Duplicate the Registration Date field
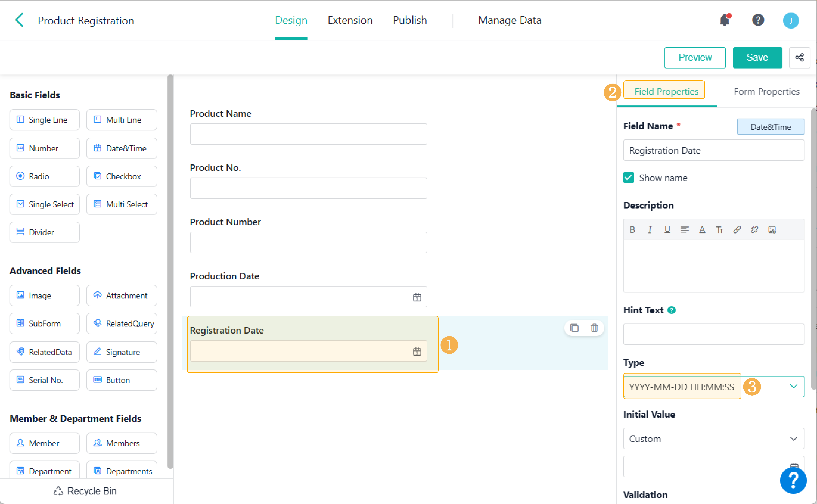This screenshot has width=817, height=504. (x=574, y=328)
